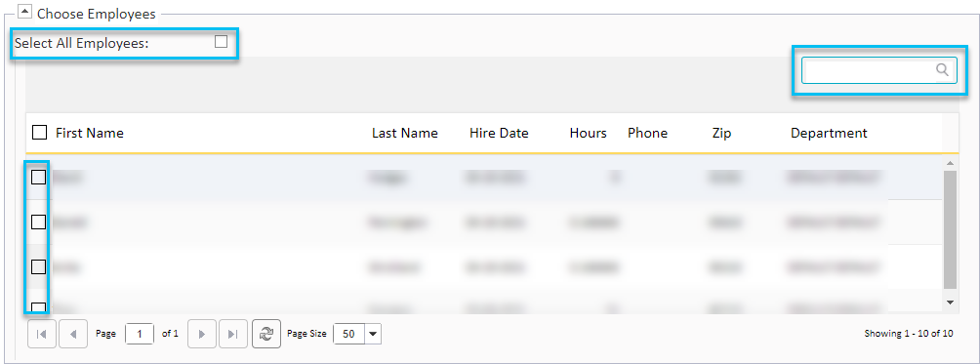Collapse the Choose Employees section
The width and height of the screenshot is (980, 364).
point(25,12)
